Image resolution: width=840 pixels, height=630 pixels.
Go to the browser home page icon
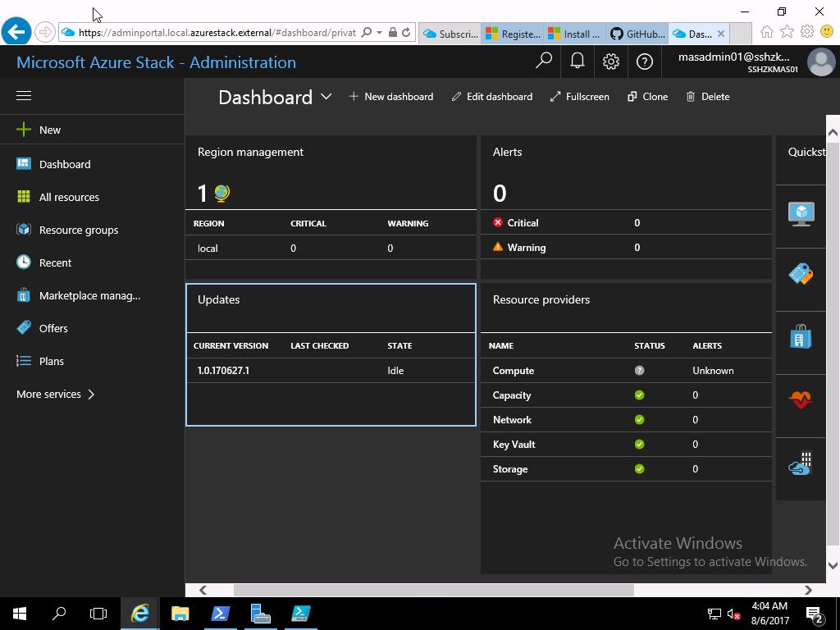tap(767, 32)
